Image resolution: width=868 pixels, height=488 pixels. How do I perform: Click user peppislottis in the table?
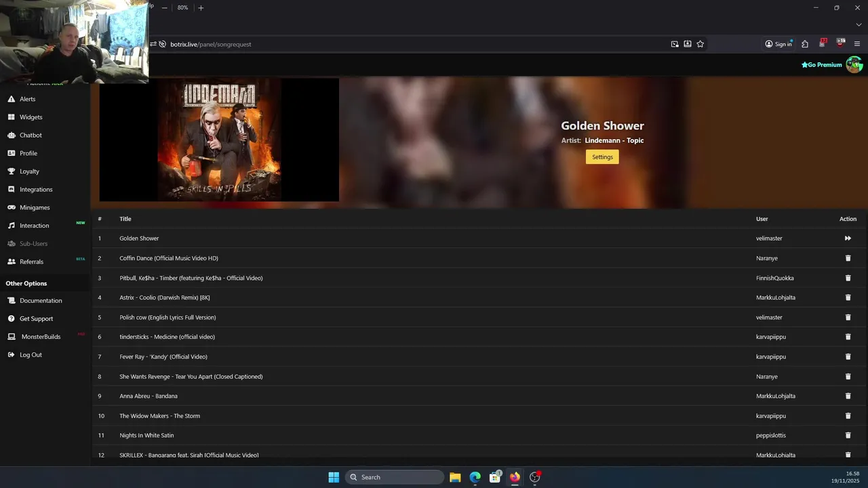coord(771,435)
